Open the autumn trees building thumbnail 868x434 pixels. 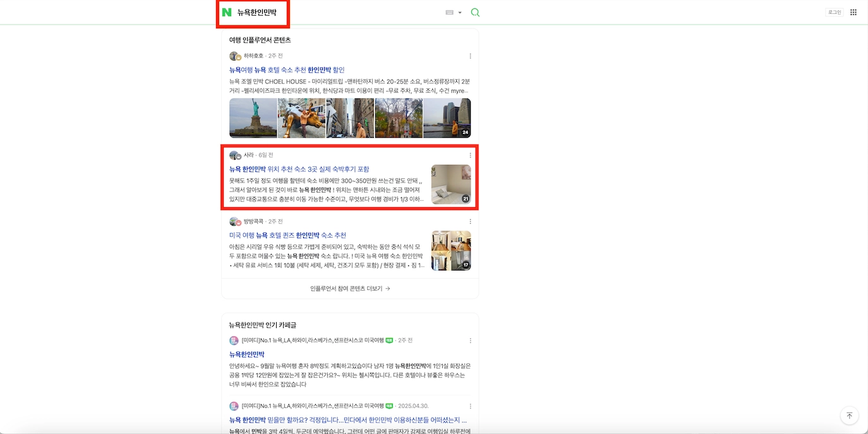tap(399, 118)
